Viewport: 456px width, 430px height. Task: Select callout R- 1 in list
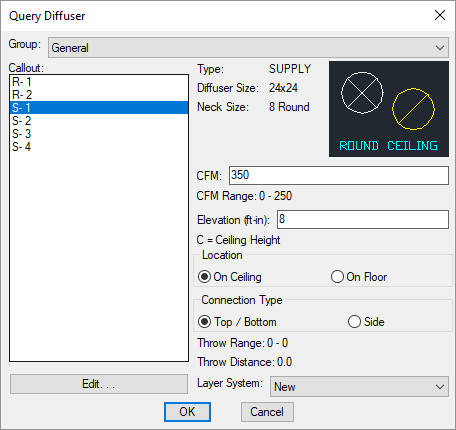[x=99, y=82]
